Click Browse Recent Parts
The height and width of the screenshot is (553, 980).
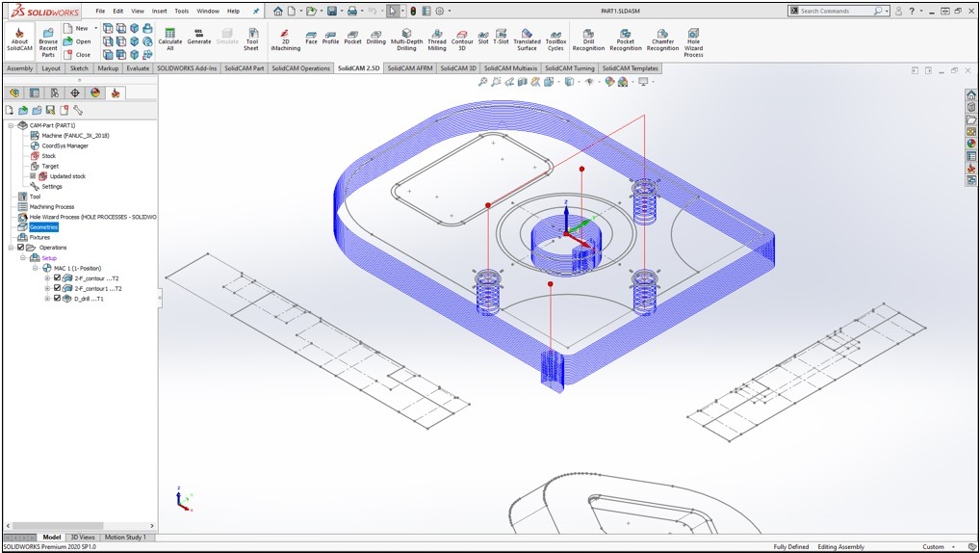[x=48, y=42]
